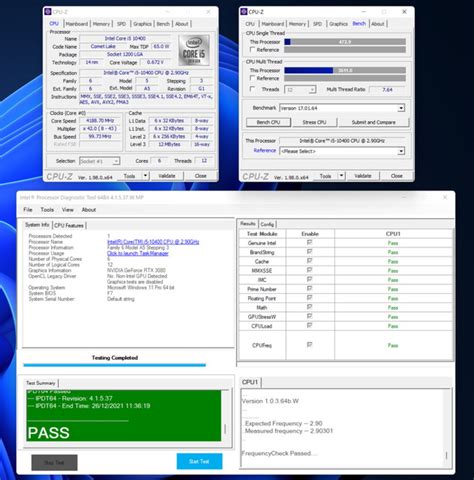
Task: Toggle the CPUFreq test checkbox
Action: (310, 345)
